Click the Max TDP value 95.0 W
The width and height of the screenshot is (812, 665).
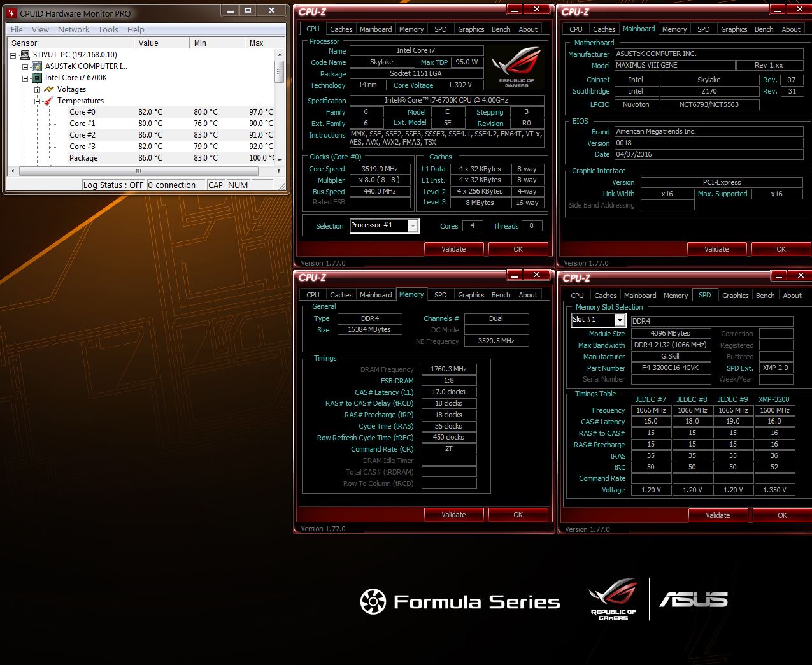[x=467, y=62]
